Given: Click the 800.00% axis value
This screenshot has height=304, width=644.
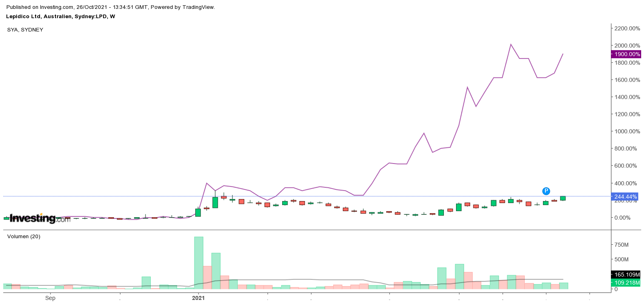Looking at the screenshot, I should coord(625,149).
